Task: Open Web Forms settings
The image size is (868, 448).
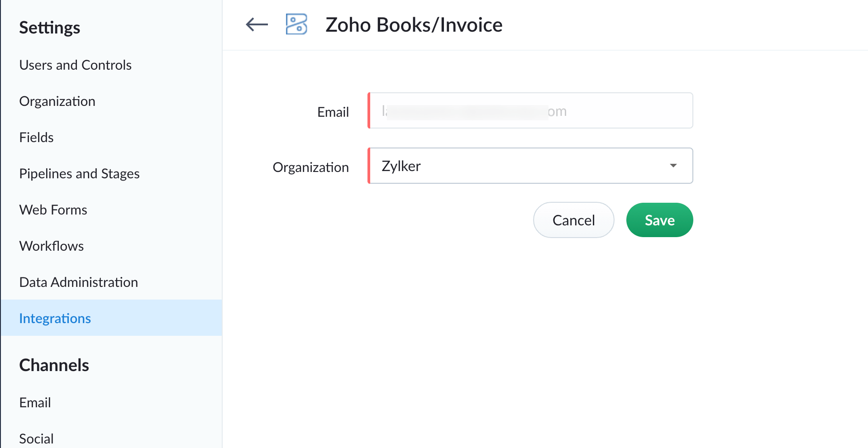Action: (53, 210)
